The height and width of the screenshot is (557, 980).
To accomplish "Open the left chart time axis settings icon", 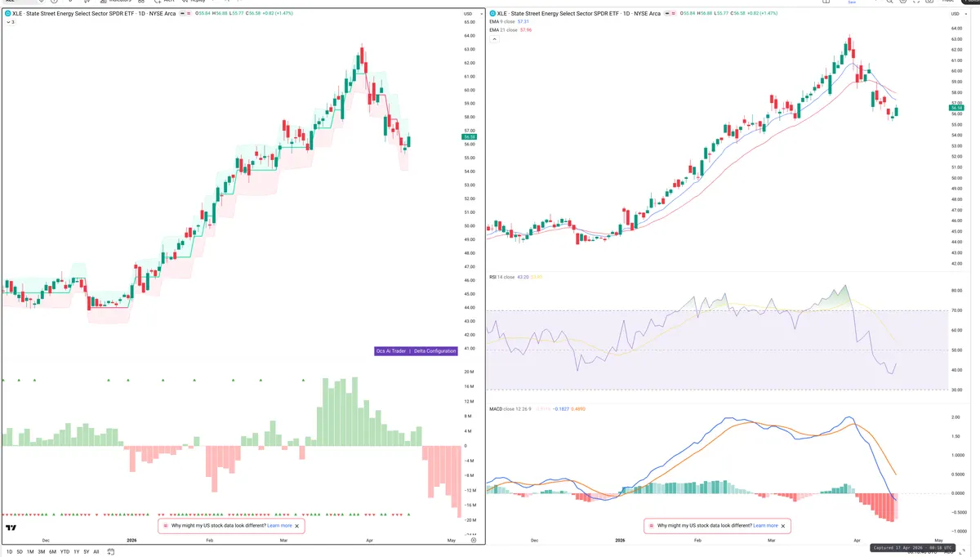I will 474,540.
